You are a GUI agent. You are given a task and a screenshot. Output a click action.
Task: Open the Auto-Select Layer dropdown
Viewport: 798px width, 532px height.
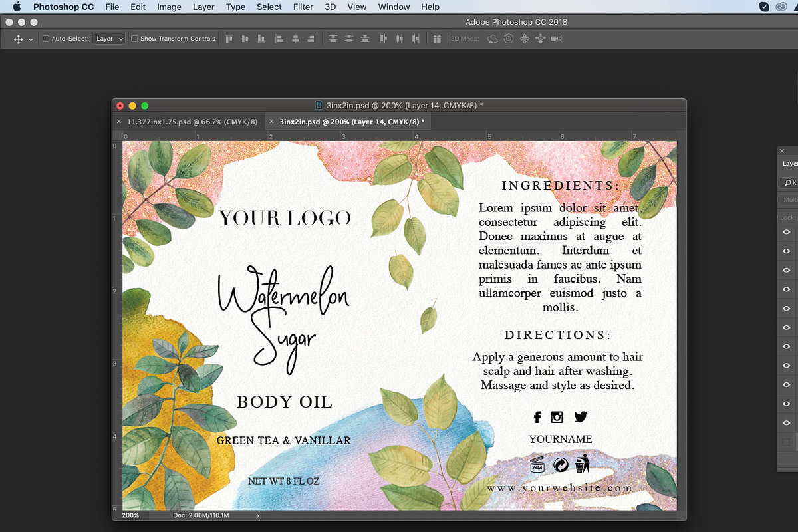(108, 39)
